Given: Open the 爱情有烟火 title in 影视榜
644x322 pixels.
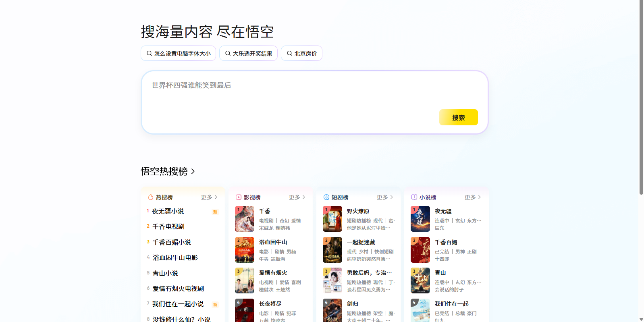Looking at the screenshot, I should click(273, 273).
